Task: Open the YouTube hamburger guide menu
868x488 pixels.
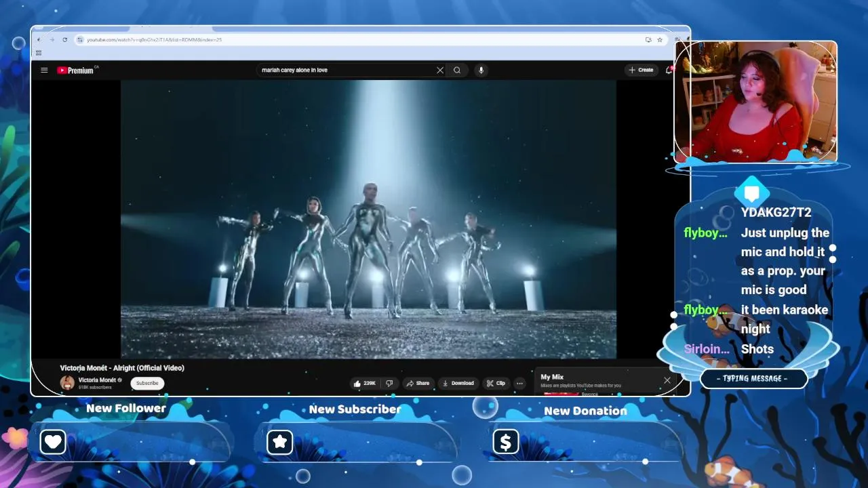Action: coord(44,70)
